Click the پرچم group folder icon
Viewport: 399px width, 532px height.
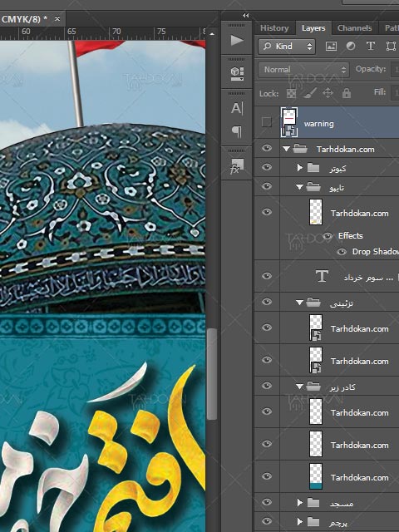(313, 521)
